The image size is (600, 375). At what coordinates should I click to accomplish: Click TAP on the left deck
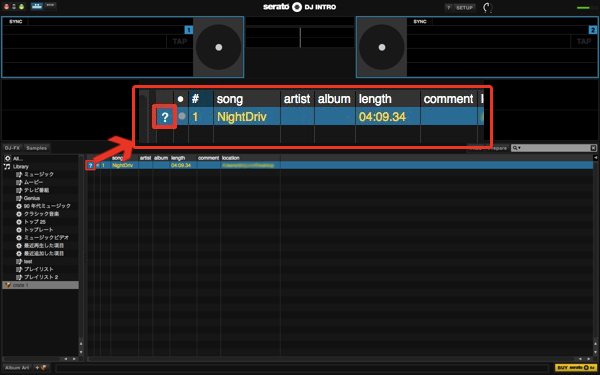[x=179, y=41]
